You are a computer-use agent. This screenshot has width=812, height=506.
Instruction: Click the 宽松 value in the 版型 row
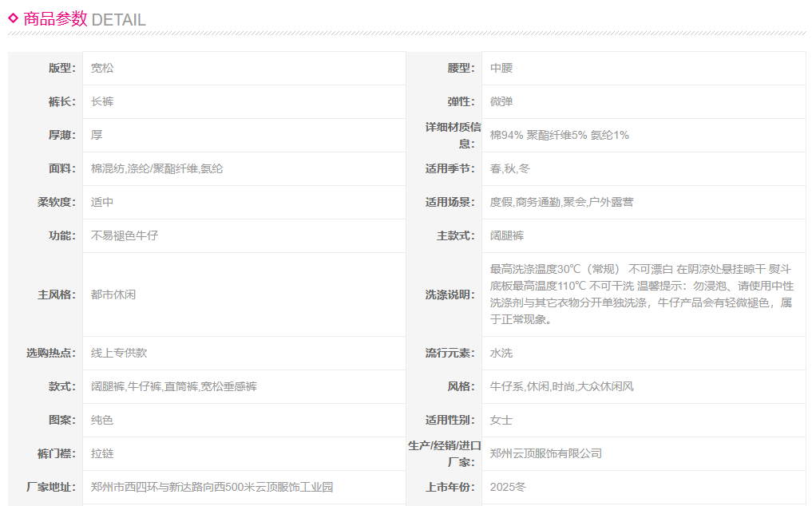pyautogui.click(x=102, y=69)
